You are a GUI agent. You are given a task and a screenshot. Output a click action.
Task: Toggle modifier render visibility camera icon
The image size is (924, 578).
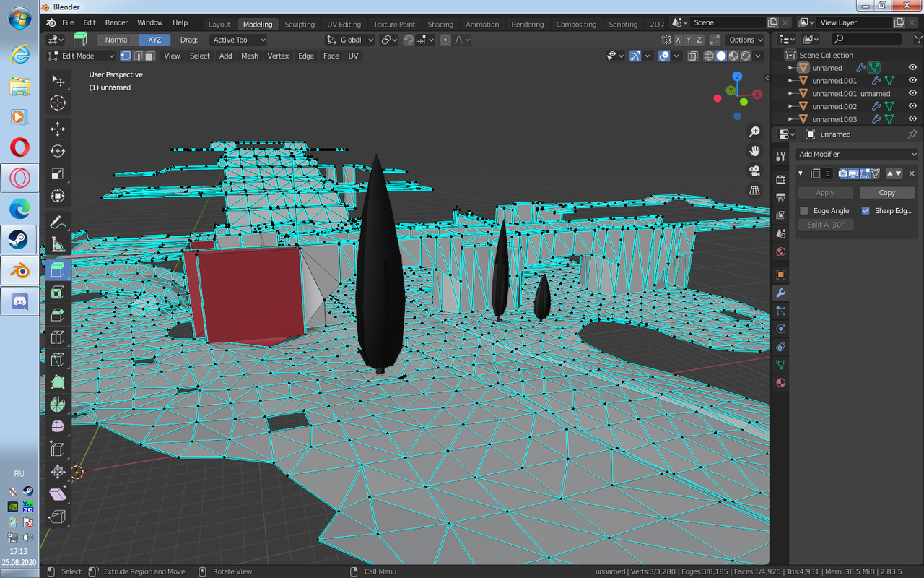(842, 173)
